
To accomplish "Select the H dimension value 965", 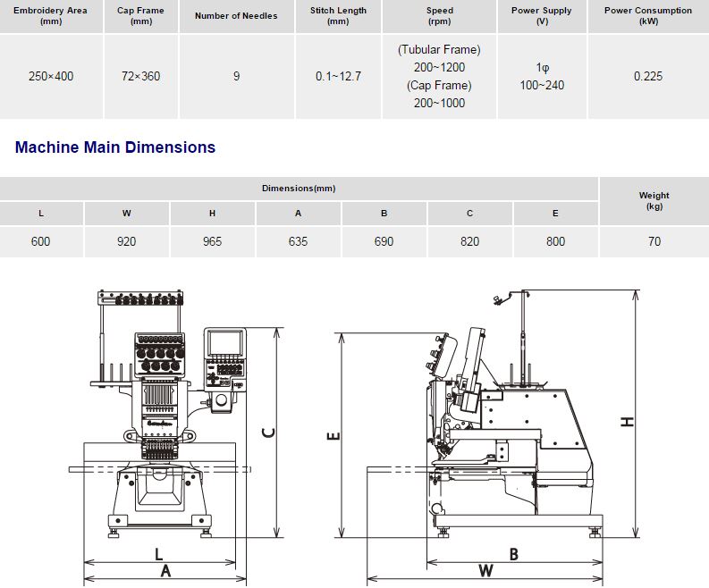I will click(x=212, y=241).
